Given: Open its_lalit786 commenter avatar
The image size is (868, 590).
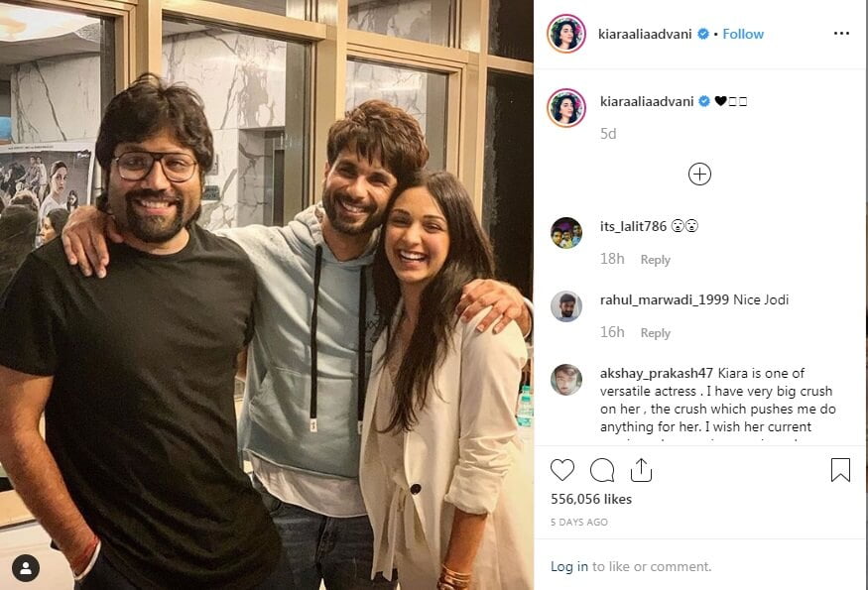Looking at the screenshot, I should [566, 232].
